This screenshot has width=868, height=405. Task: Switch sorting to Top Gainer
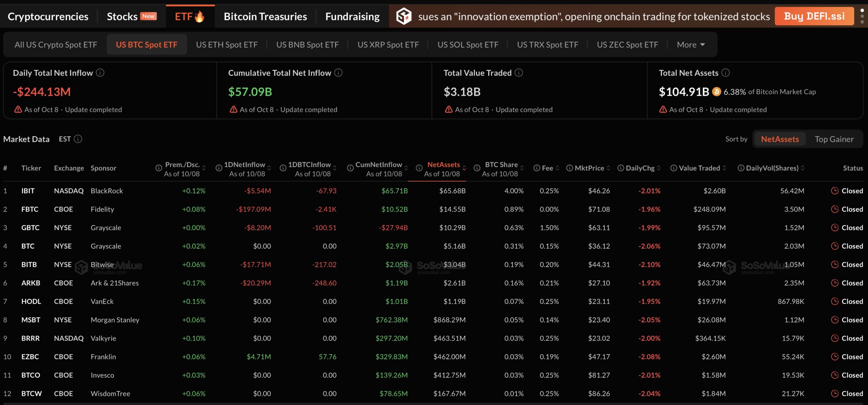point(834,139)
